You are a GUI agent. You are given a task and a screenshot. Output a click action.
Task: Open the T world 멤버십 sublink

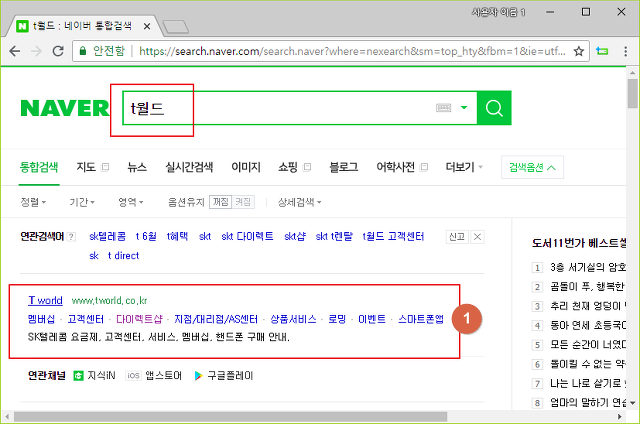41,319
